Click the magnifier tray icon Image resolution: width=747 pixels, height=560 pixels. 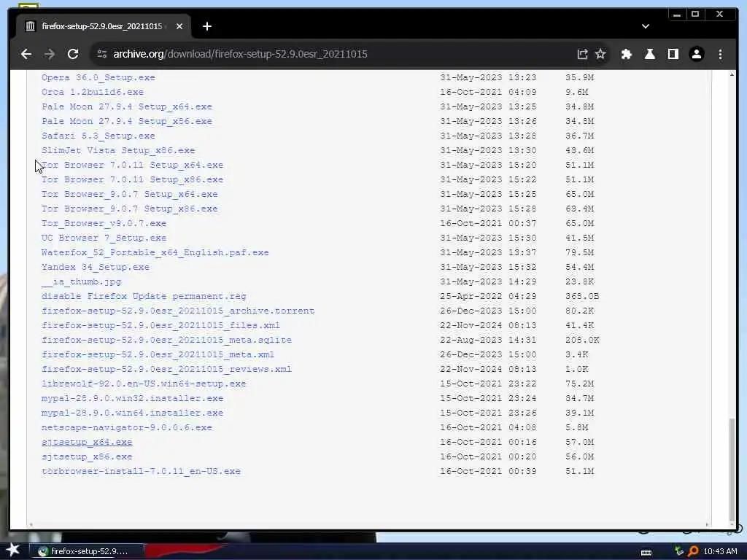click(693, 551)
